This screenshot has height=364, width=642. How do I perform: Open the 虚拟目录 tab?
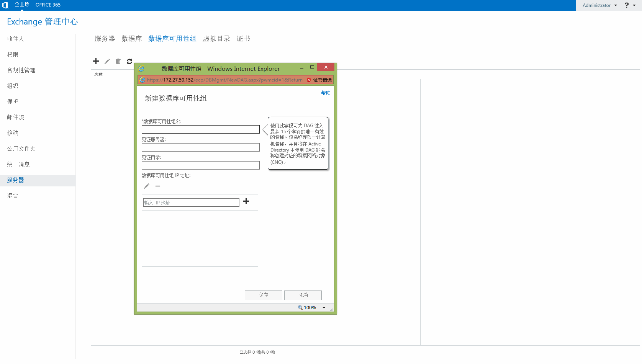coord(216,39)
